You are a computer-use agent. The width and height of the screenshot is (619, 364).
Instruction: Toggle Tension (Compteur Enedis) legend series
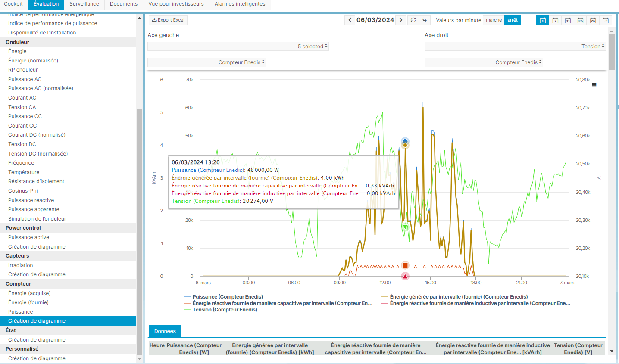225,310
